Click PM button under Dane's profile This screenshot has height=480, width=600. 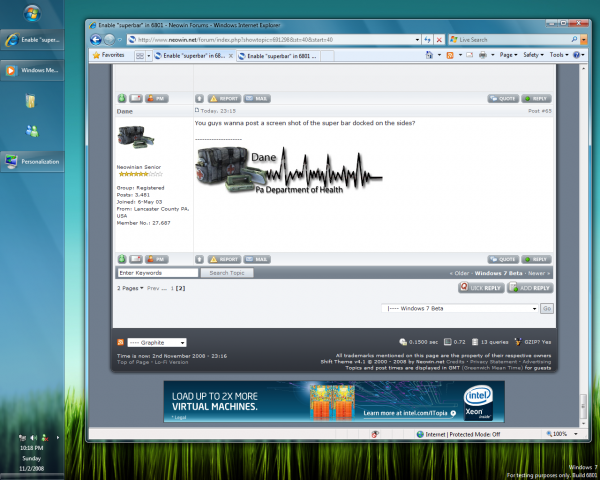pos(157,259)
